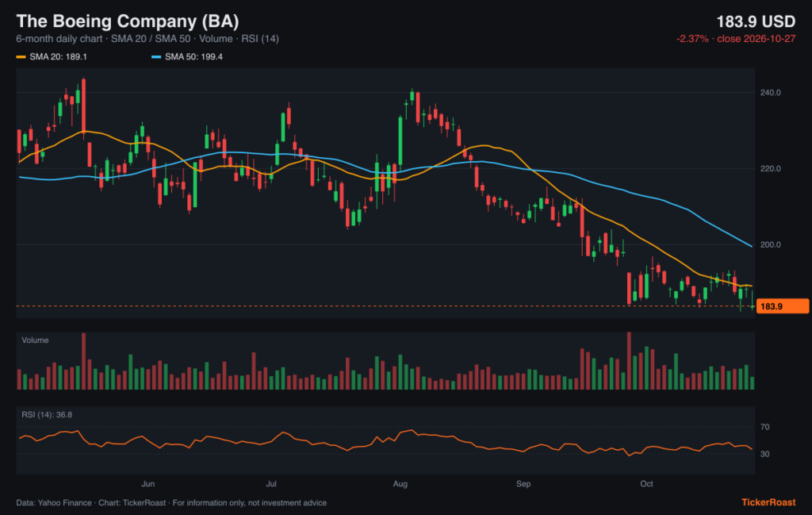
Task: Click the RSI 70 level label
Action: (x=765, y=428)
